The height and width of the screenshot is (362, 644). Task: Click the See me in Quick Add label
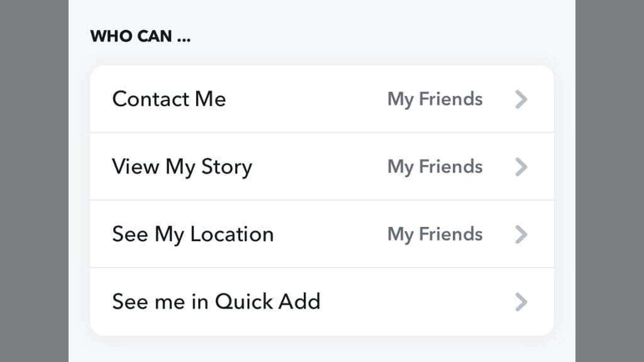point(216,302)
